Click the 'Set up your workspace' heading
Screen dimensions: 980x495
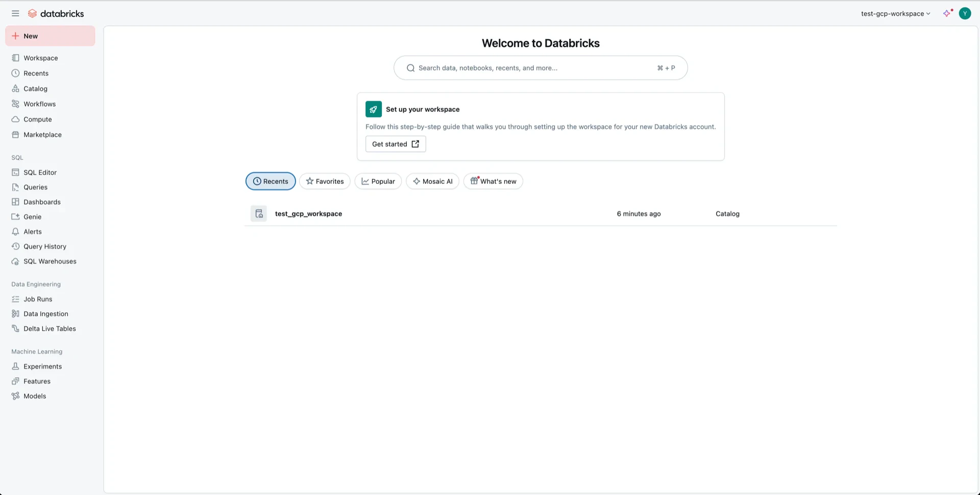point(423,109)
